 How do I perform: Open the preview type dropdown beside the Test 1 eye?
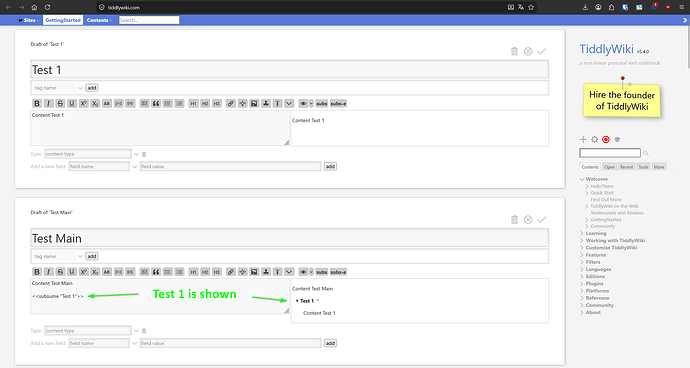pos(312,103)
